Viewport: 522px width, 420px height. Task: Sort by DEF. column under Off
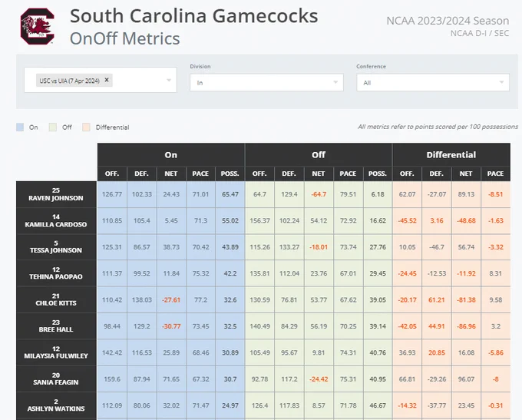pos(289,174)
